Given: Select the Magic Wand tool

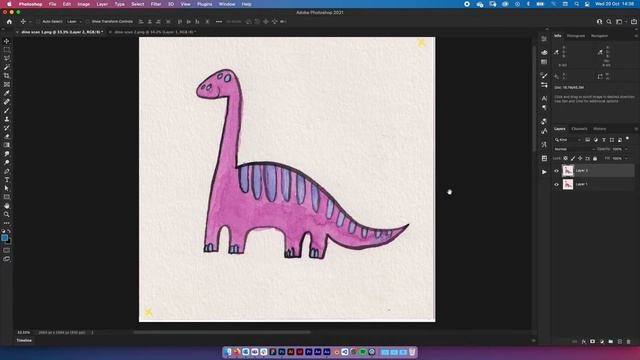Looking at the screenshot, I should pos(7,67).
